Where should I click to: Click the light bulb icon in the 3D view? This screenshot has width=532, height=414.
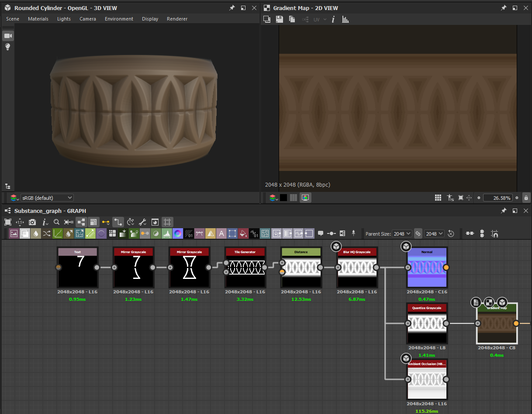pyautogui.click(x=8, y=47)
